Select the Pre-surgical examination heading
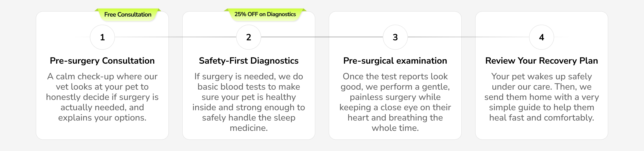Viewport: 644px width, 151px height. coord(395,60)
